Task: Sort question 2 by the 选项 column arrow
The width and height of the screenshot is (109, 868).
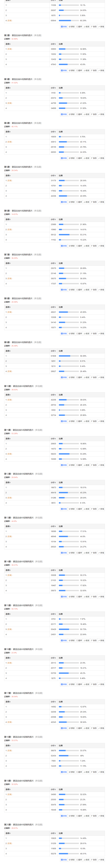Action: pos(10,44)
